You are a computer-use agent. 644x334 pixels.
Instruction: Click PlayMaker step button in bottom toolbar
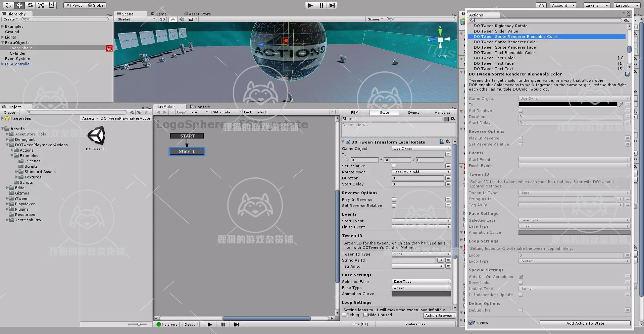click(x=236, y=324)
